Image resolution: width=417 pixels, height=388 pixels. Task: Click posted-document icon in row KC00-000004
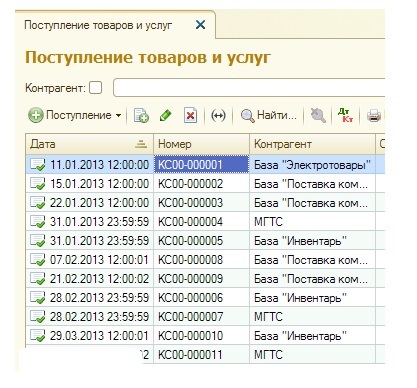point(37,222)
